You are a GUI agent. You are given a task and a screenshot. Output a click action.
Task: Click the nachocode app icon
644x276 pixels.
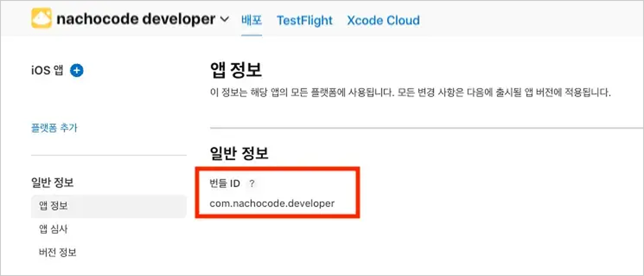(x=41, y=19)
